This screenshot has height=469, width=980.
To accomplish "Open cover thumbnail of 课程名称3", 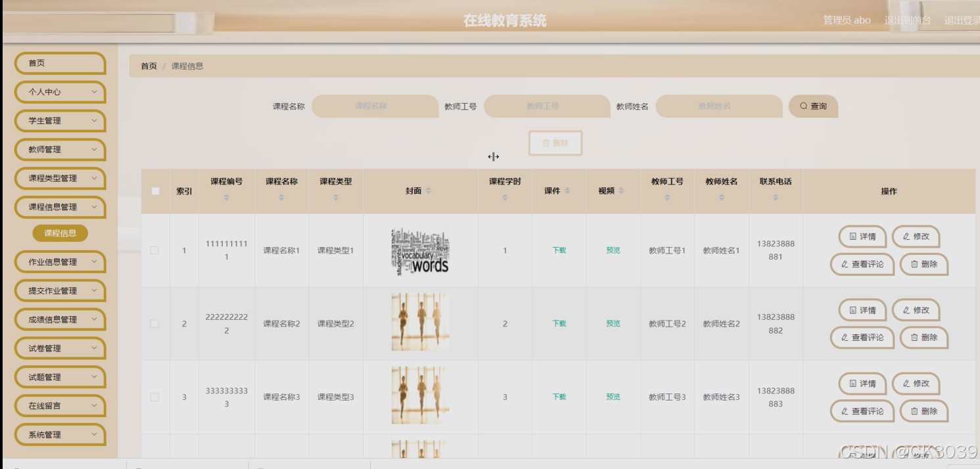I will [x=421, y=395].
